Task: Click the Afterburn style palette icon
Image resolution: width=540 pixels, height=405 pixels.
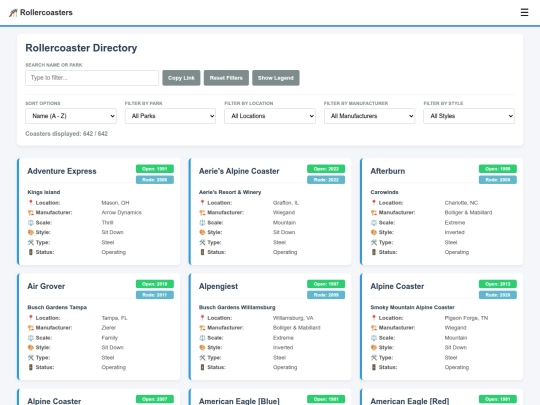Action: pyautogui.click(x=374, y=232)
